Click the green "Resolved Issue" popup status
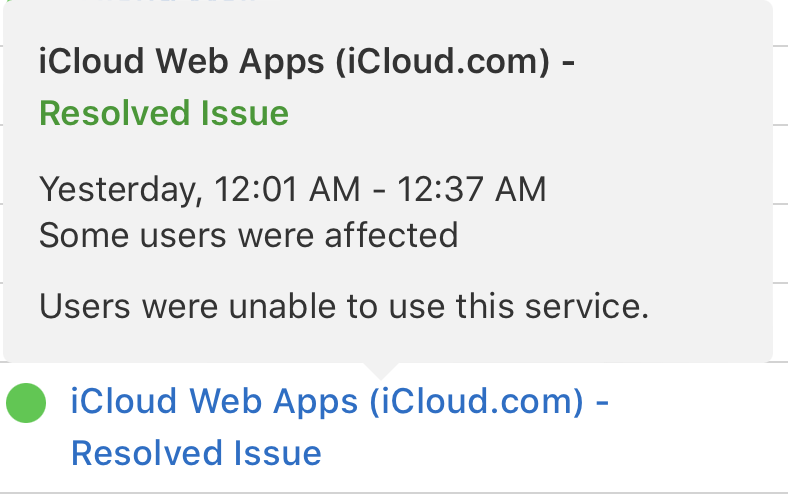The height and width of the screenshot is (496, 788). coord(164,113)
